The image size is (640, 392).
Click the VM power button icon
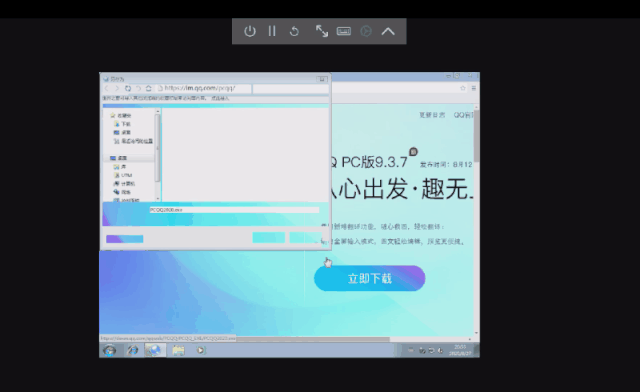(250, 31)
